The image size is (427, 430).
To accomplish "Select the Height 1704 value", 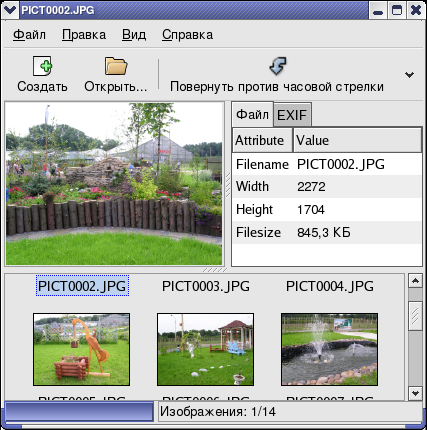I will (311, 210).
